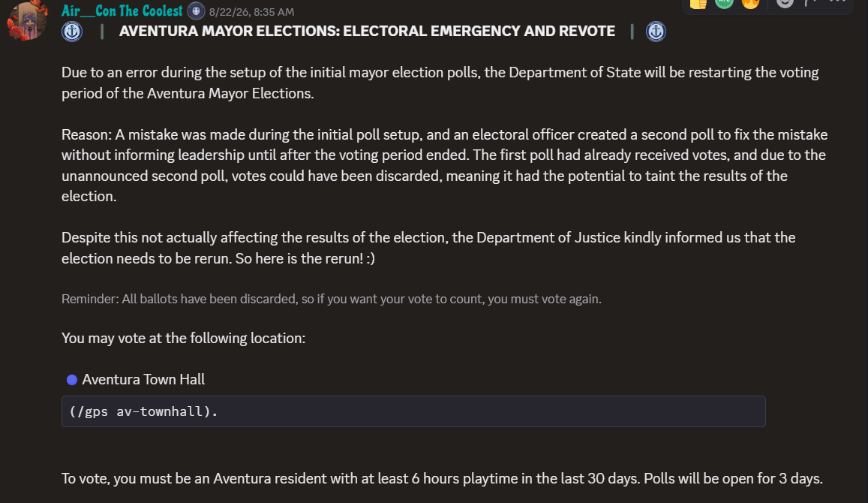This screenshot has height=503, width=868.
Task: React with the fire emoji
Action: pyautogui.click(x=751, y=3)
